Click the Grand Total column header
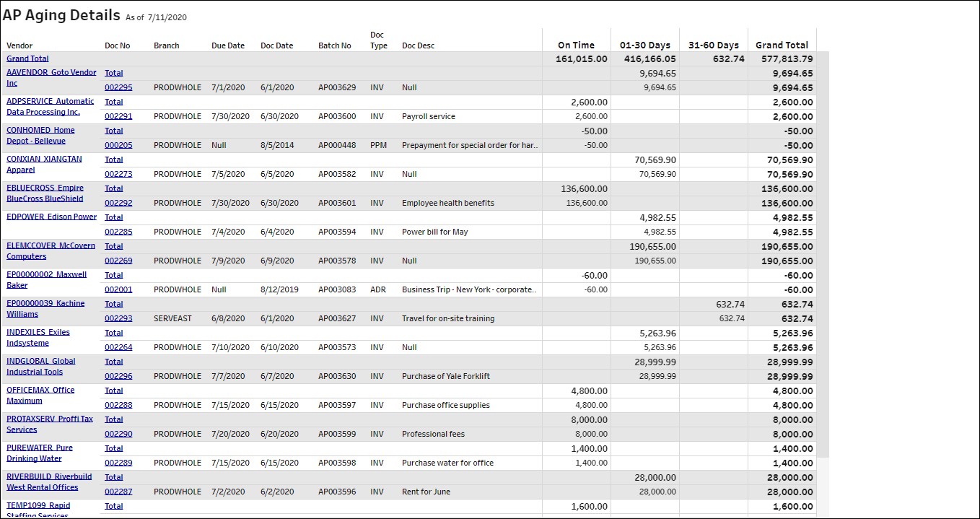 782,45
